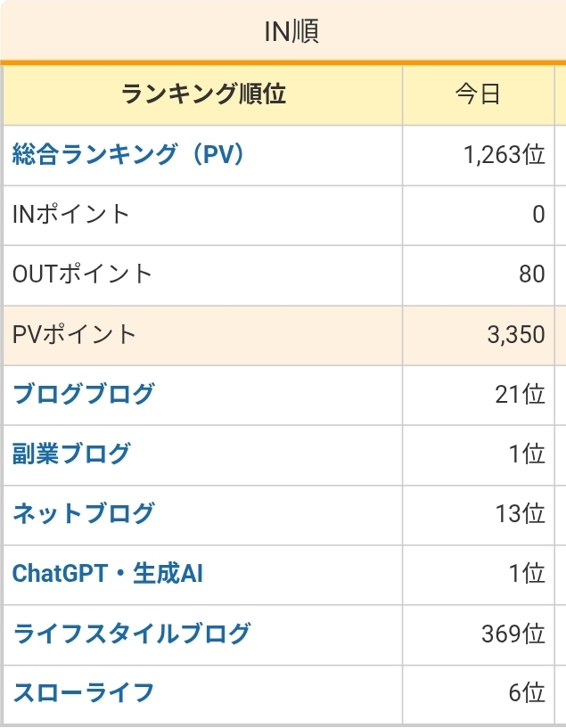Select the 21位 rank cell

click(x=520, y=393)
